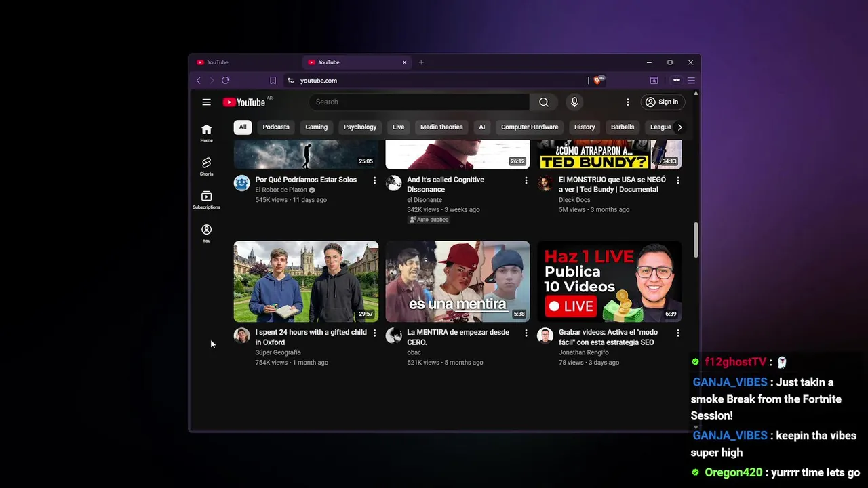Open site settings icon in address bar
Screen dimensions: 868x488
pos(290,81)
